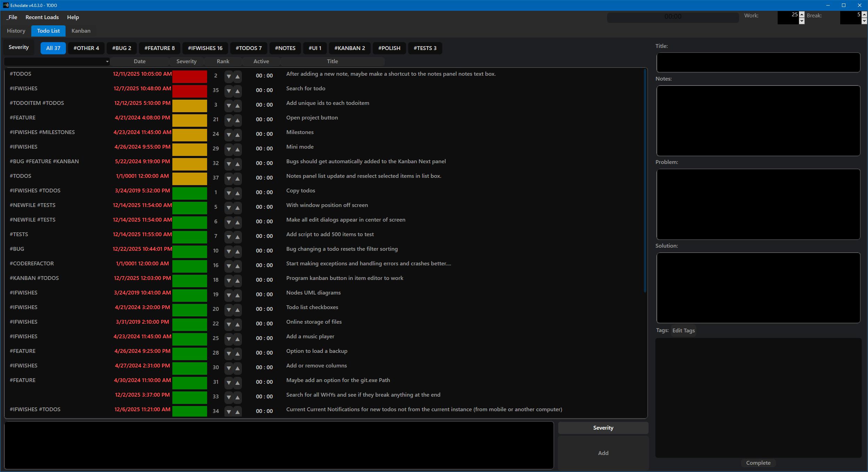868x472 pixels.
Task: Click red severity swatch of 'Search for todo'
Action: pos(190,91)
